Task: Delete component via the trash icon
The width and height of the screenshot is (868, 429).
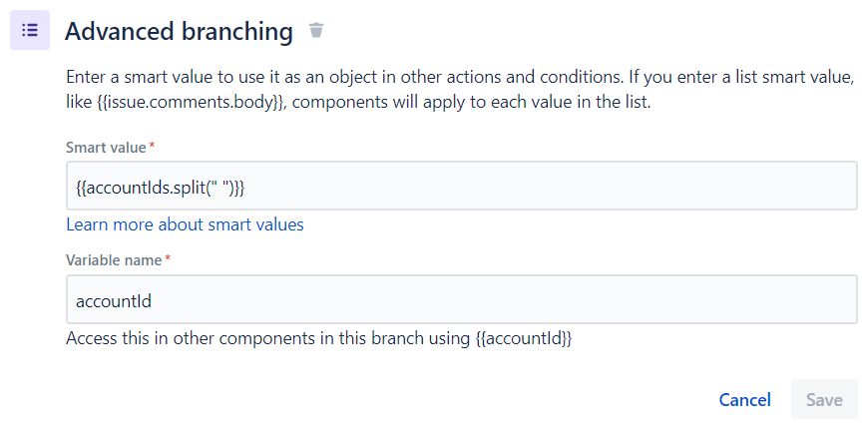Action: click(x=316, y=31)
